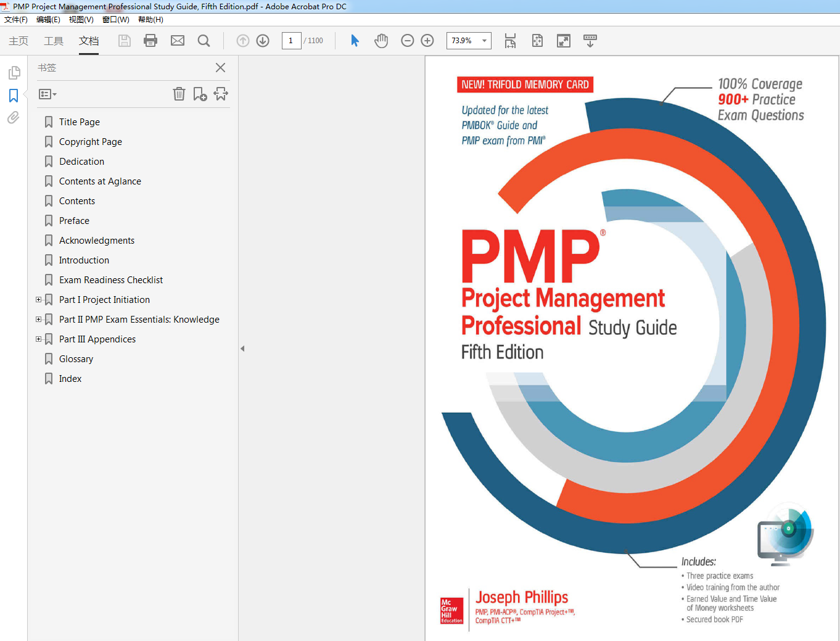Click the page number input field
Image resolution: width=840 pixels, height=641 pixels.
(x=291, y=41)
